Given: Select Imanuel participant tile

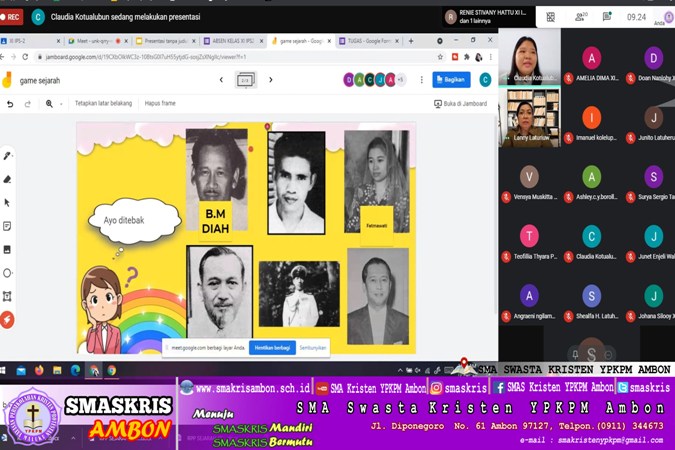Looking at the screenshot, I should click(x=592, y=123).
